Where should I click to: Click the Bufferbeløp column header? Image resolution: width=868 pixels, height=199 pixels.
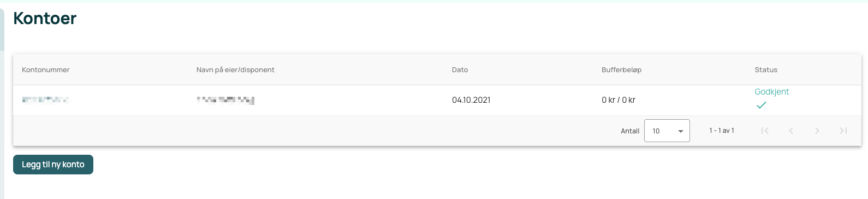click(621, 70)
